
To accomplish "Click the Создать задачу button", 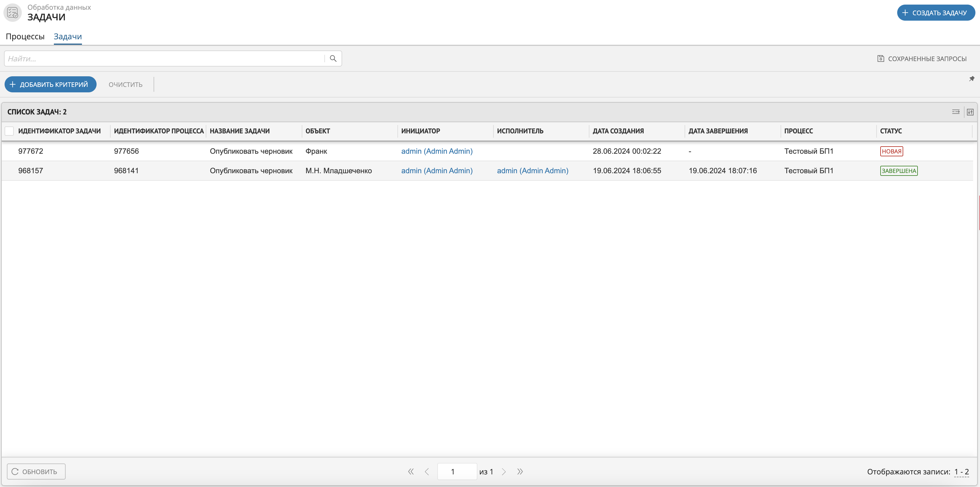I will pos(936,13).
